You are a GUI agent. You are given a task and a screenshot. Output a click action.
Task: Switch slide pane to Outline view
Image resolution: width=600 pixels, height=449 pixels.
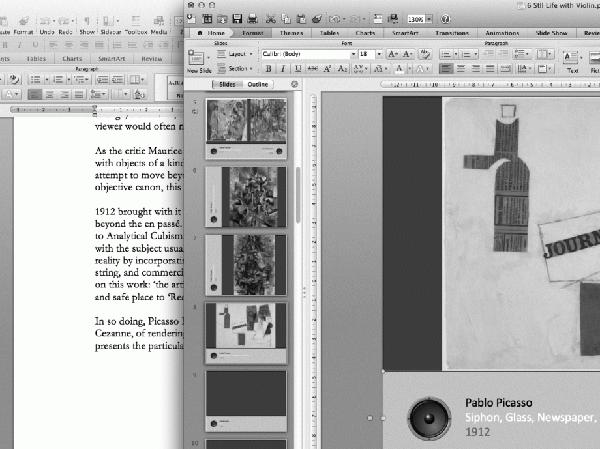coord(258,84)
